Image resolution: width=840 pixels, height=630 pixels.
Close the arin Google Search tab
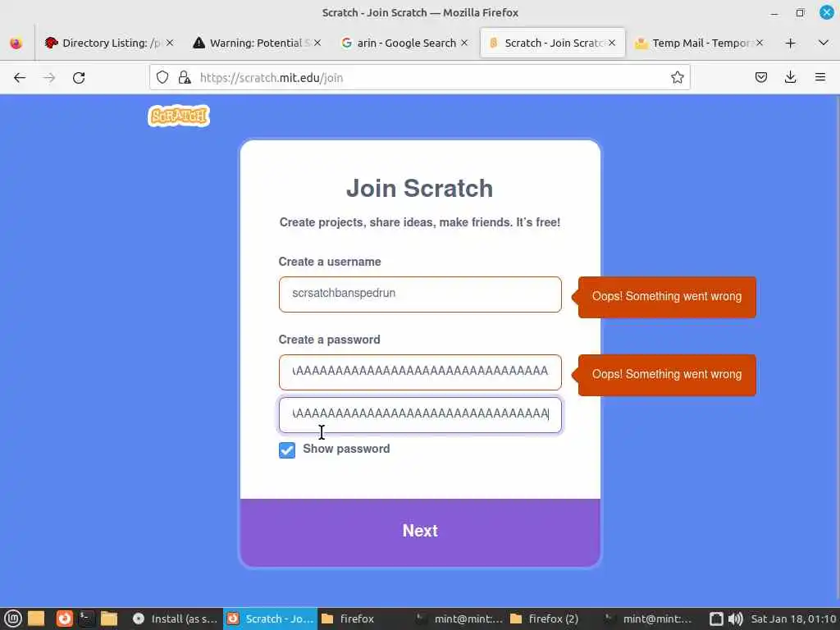464,43
